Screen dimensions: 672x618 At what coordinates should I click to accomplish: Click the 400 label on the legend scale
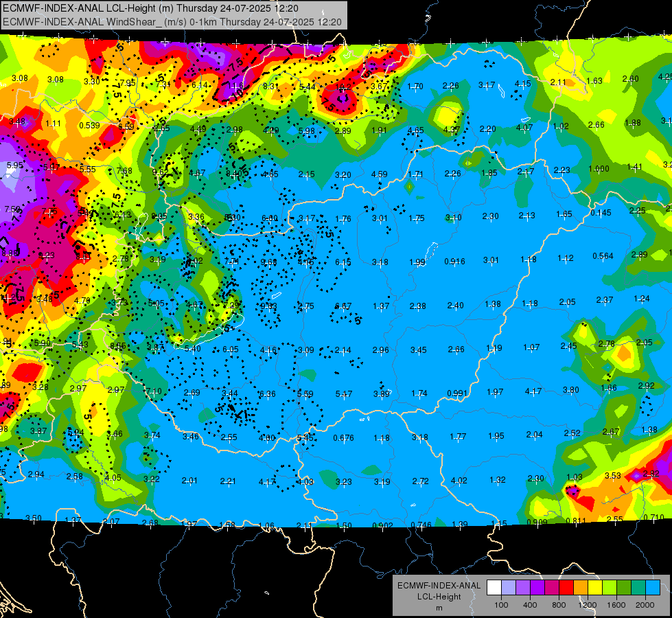(x=530, y=605)
